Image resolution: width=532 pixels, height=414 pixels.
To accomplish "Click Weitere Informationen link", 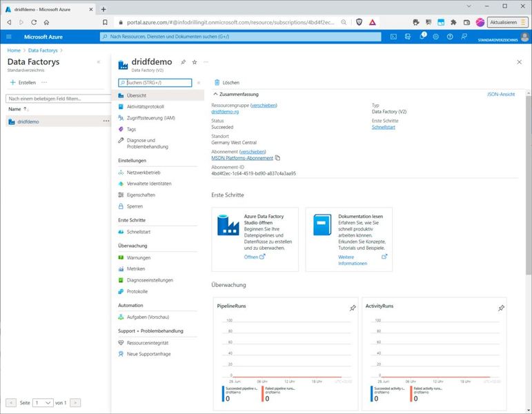I will (x=353, y=260).
